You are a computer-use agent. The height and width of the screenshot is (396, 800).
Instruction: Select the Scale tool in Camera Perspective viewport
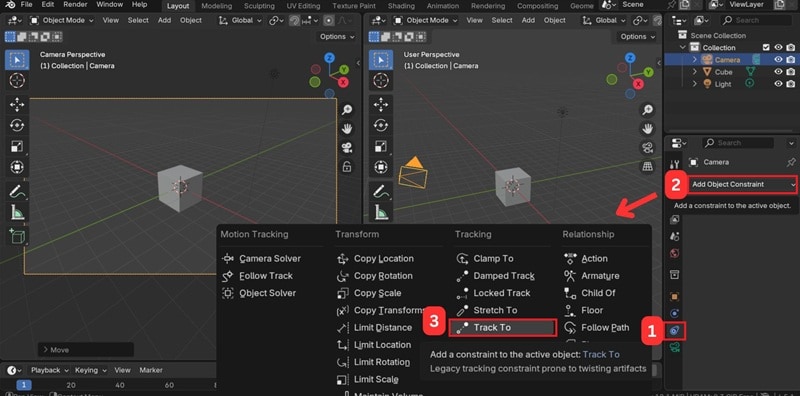pos(17,146)
